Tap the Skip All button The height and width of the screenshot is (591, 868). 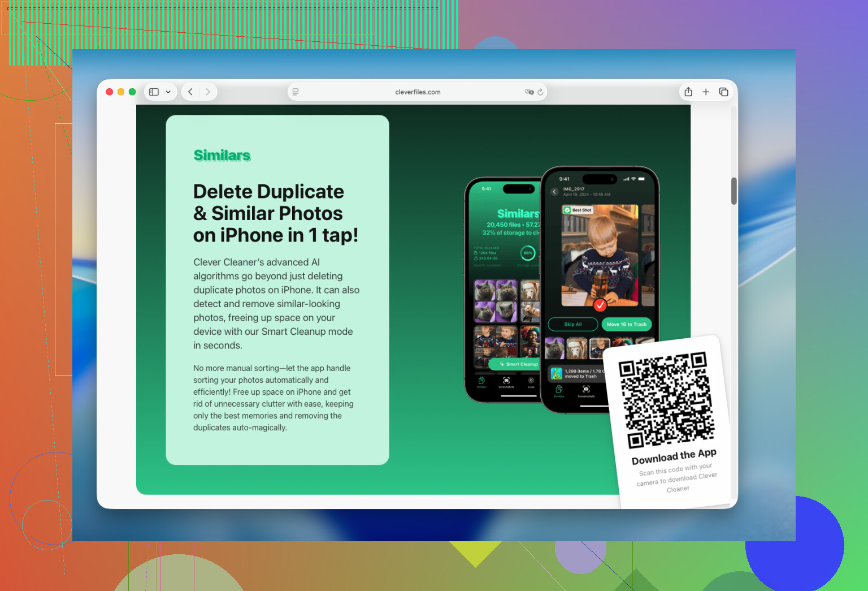(573, 324)
